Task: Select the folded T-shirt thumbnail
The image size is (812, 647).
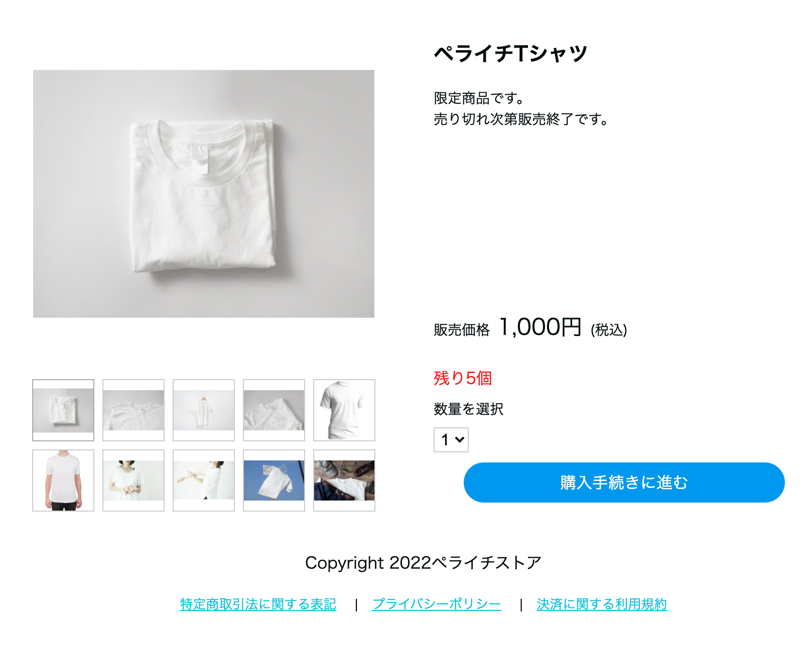Action: pos(63,410)
